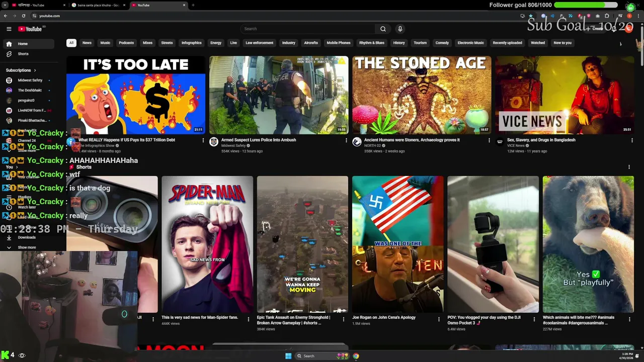Click 'Sex, Slavery, and Drugs in Bangladesh' title

coord(541,140)
